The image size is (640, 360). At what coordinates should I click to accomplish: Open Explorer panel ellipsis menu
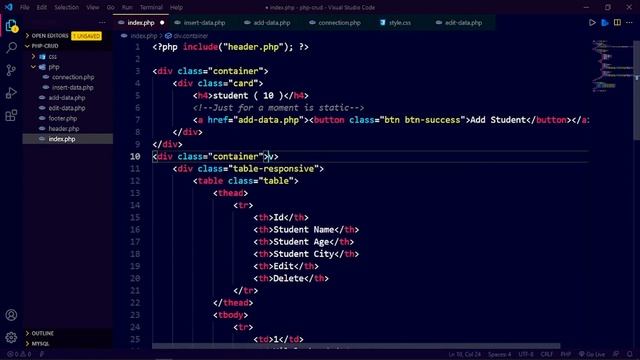[102, 23]
